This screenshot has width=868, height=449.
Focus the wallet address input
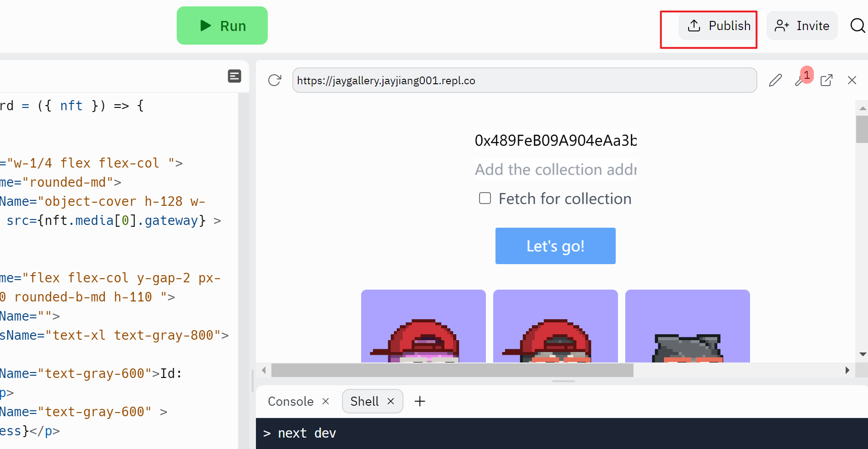point(556,140)
